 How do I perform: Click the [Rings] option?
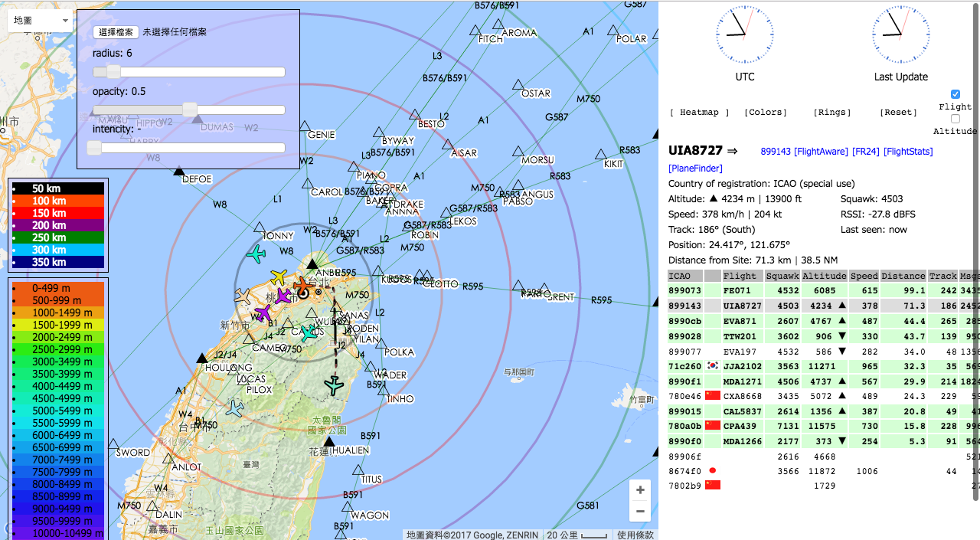pos(832,113)
